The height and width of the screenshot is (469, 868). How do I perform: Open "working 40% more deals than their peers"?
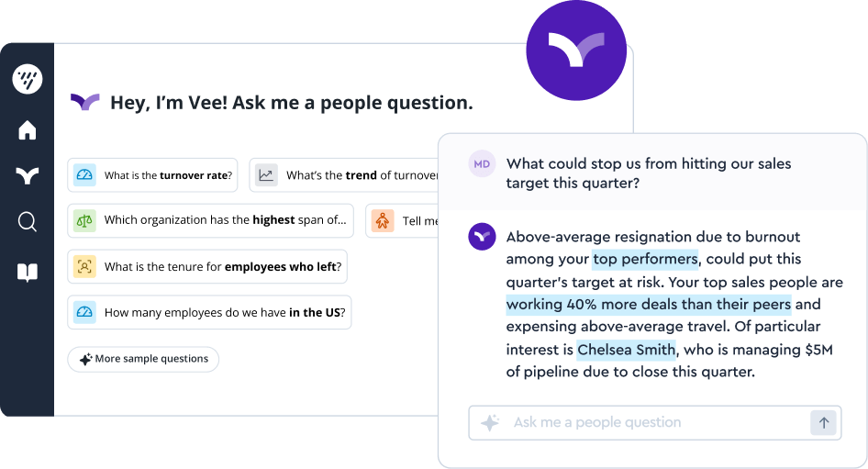tap(649, 305)
